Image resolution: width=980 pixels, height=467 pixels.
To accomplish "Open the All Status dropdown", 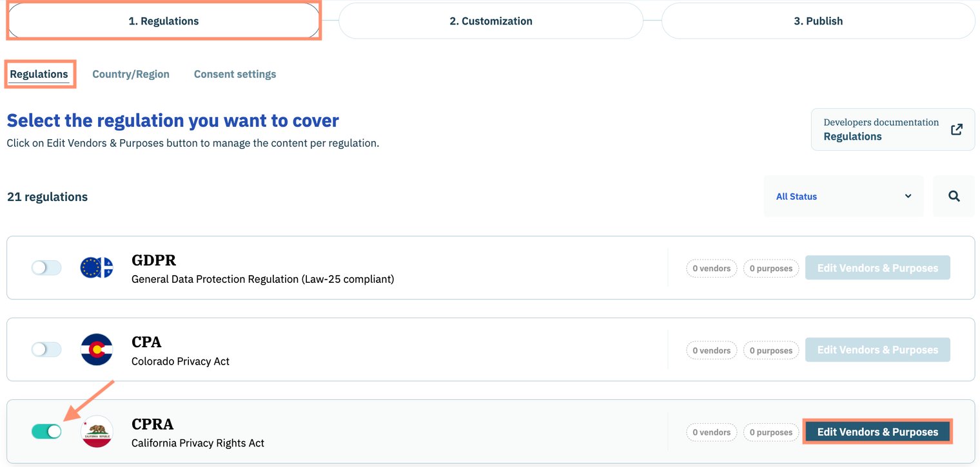I will 843,196.
